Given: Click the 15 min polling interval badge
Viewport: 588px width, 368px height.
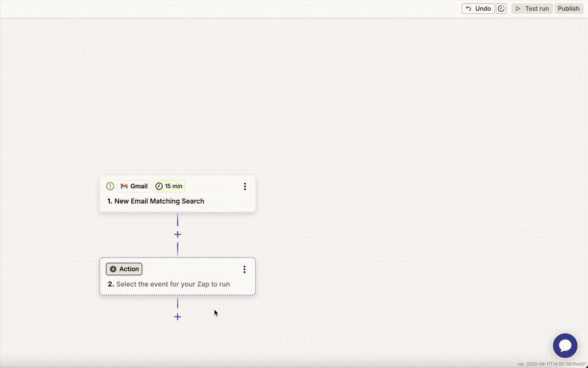Looking at the screenshot, I should coord(169,186).
